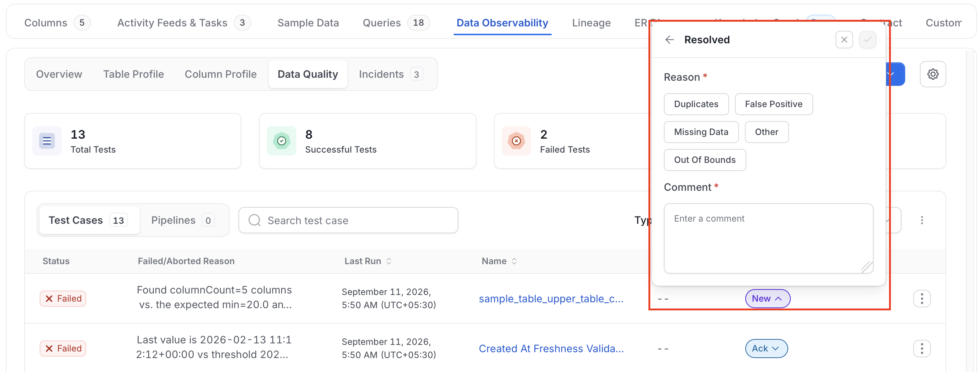Click the Status column header
This screenshot has width=980, height=372.
[56, 261]
